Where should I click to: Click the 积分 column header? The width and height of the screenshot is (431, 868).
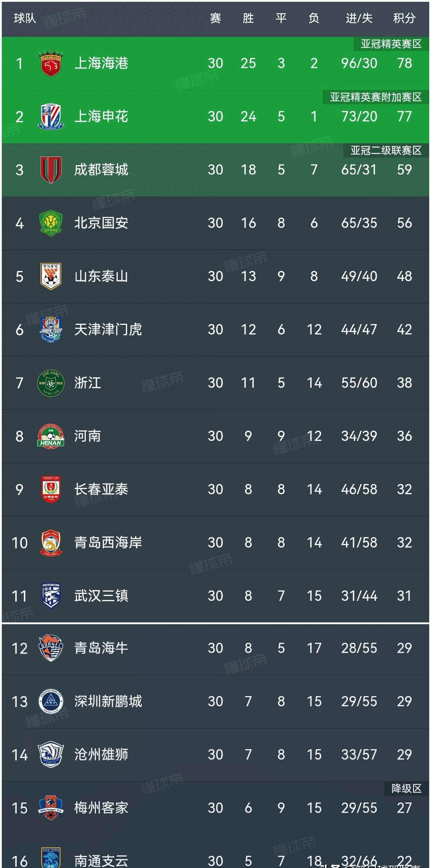(404, 18)
